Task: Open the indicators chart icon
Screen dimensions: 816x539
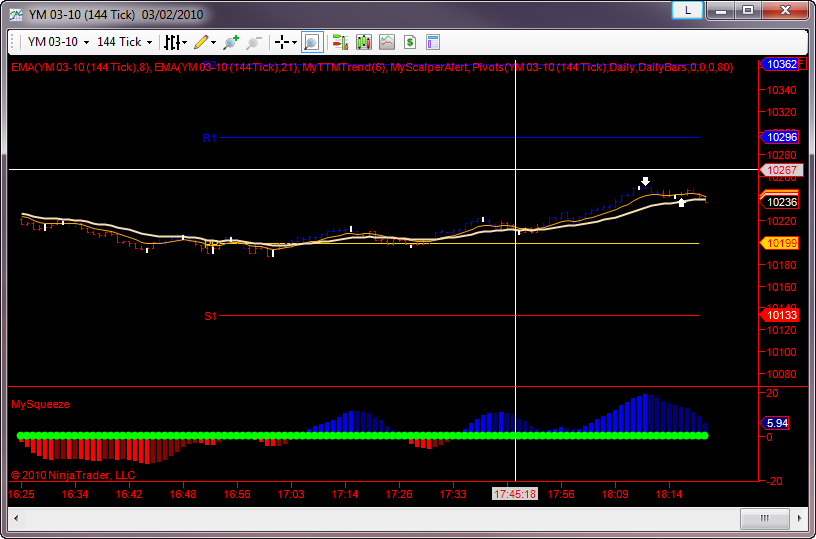Action: (x=387, y=42)
